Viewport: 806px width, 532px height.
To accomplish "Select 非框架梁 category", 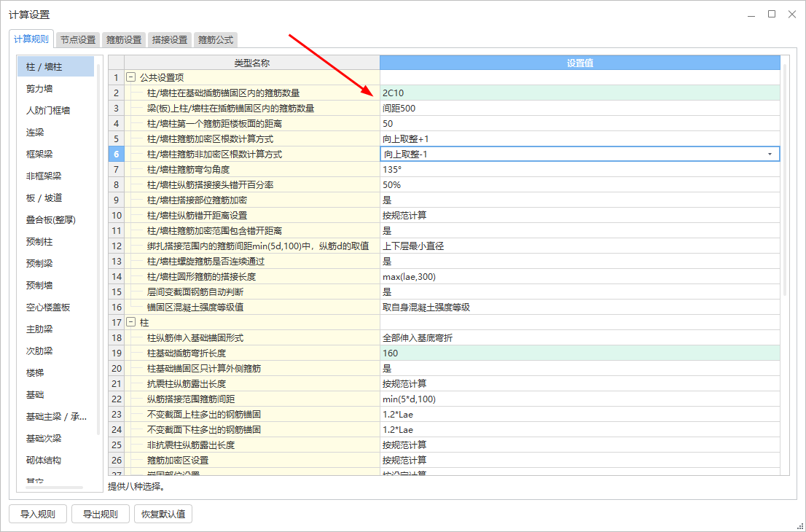I will (x=55, y=176).
